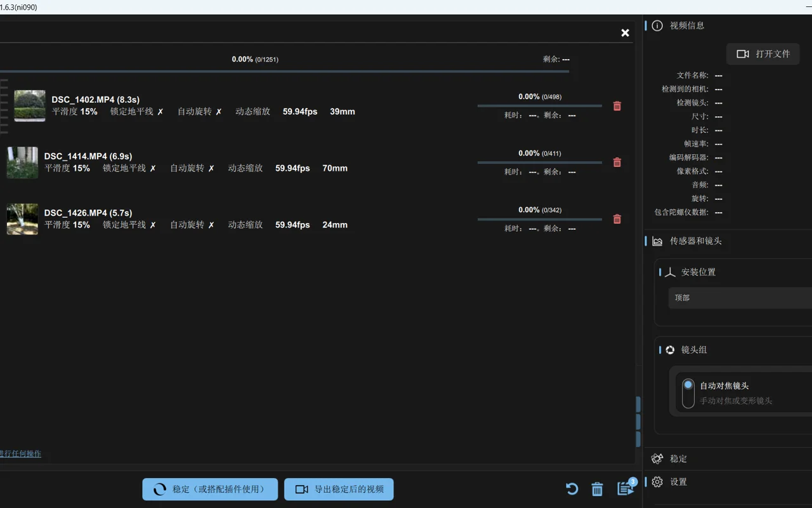Click the red trash icon for DSC_1414.MP4
Image resolution: width=812 pixels, height=508 pixels.
pos(617,163)
